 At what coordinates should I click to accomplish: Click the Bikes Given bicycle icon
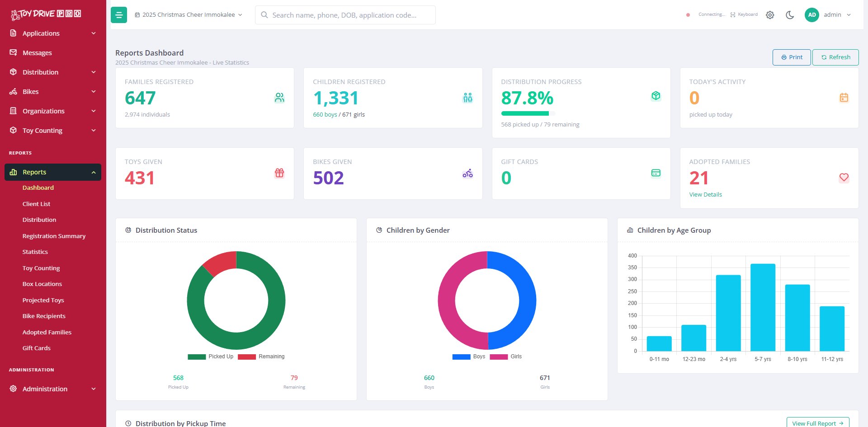[468, 173]
